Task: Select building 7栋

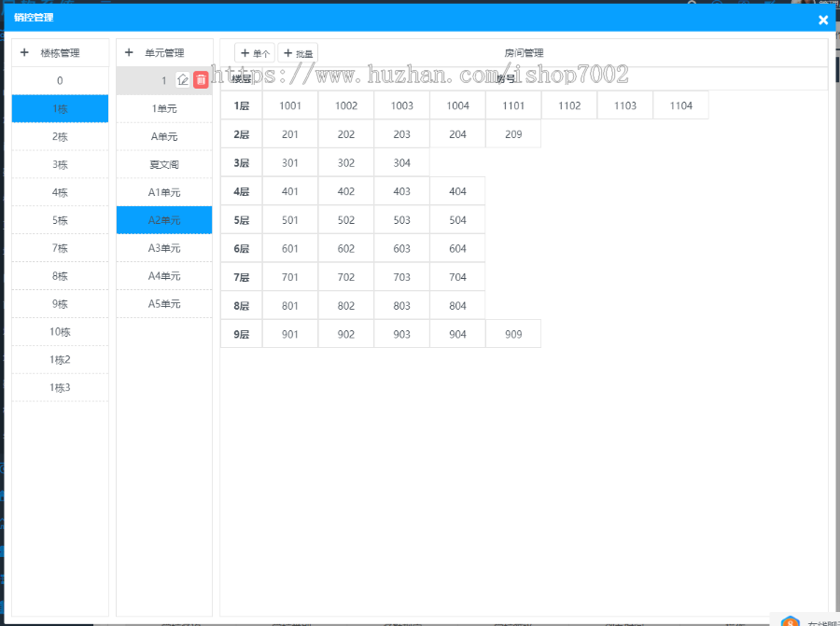Action: (x=60, y=248)
